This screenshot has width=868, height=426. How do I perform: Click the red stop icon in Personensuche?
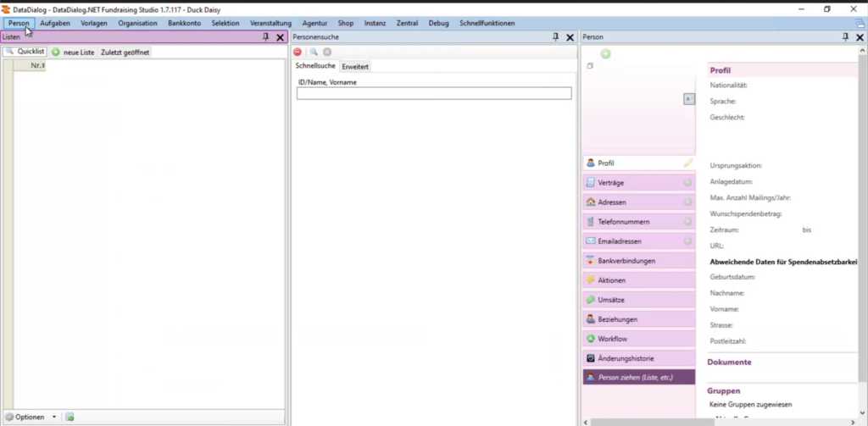[x=298, y=52]
